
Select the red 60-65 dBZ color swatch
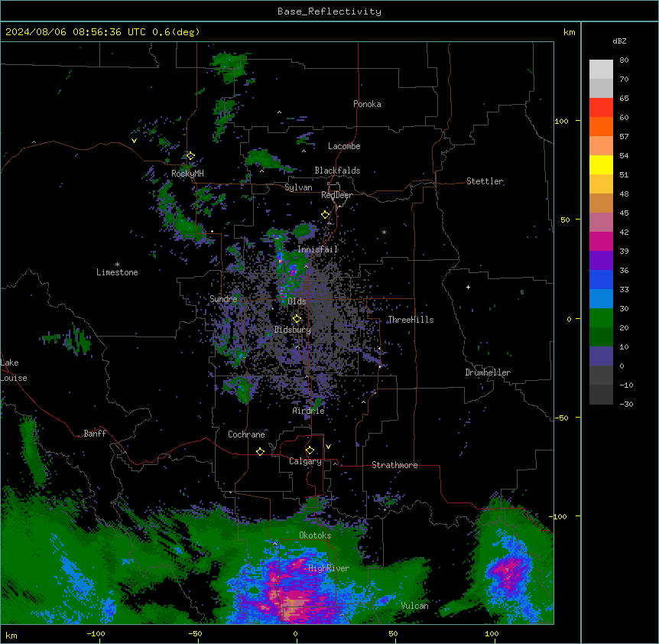pos(601,108)
